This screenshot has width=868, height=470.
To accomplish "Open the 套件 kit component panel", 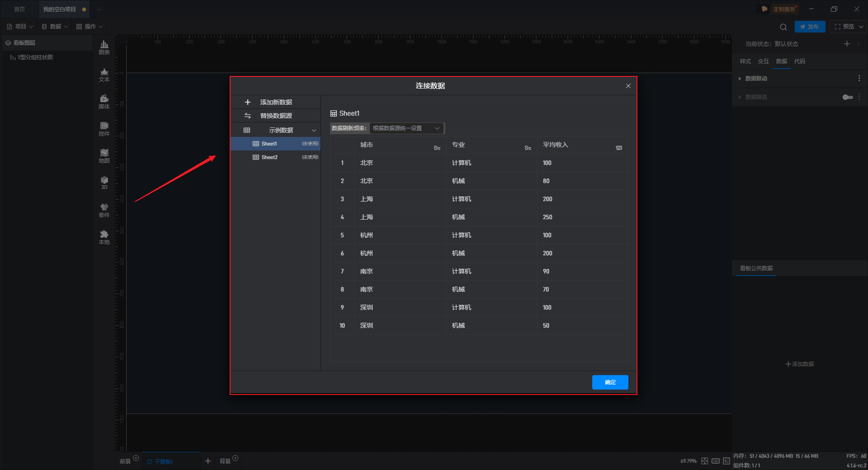I will (x=104, y=210).
